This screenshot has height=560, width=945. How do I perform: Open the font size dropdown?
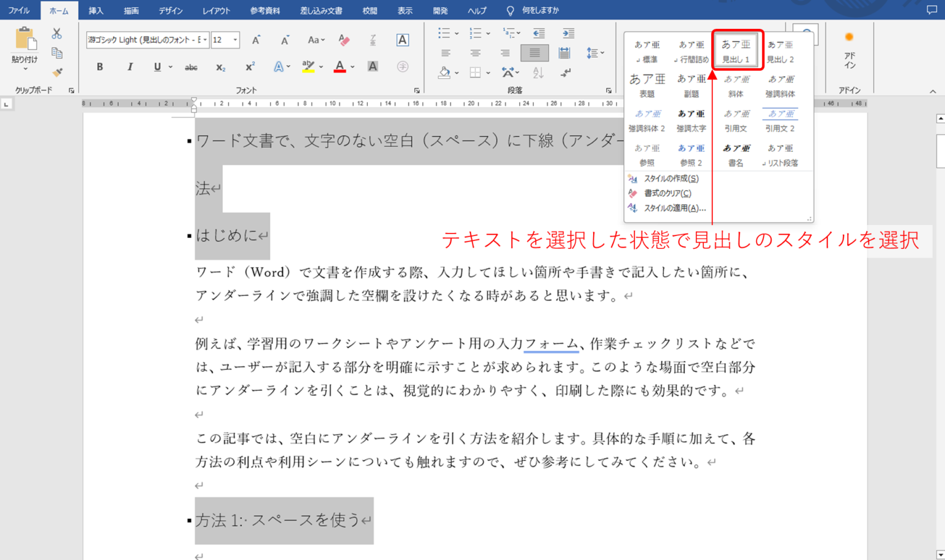tap(235, 40)
